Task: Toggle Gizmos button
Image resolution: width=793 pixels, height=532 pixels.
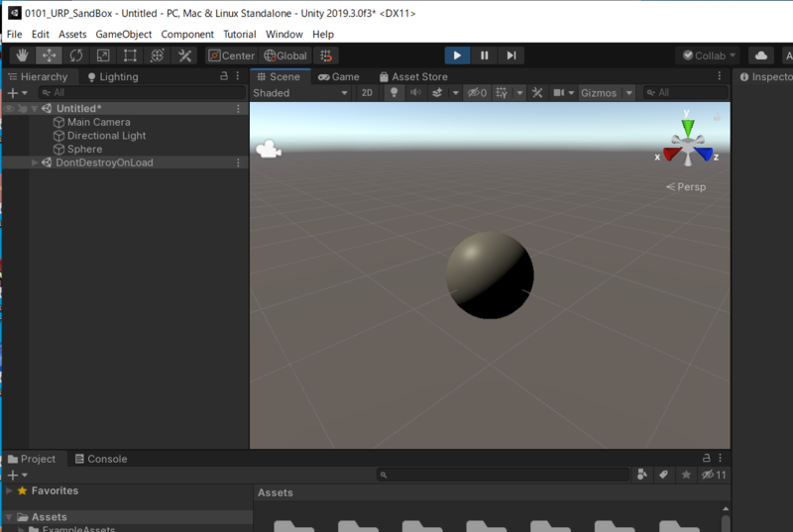Action: click(x=599, y=93)
